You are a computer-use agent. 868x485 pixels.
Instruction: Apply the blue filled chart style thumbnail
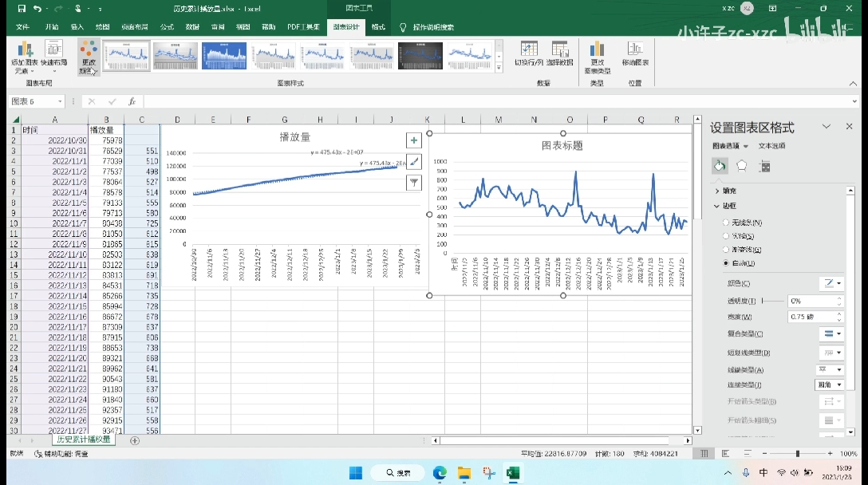pyautogui.click(x=224, y=55)
